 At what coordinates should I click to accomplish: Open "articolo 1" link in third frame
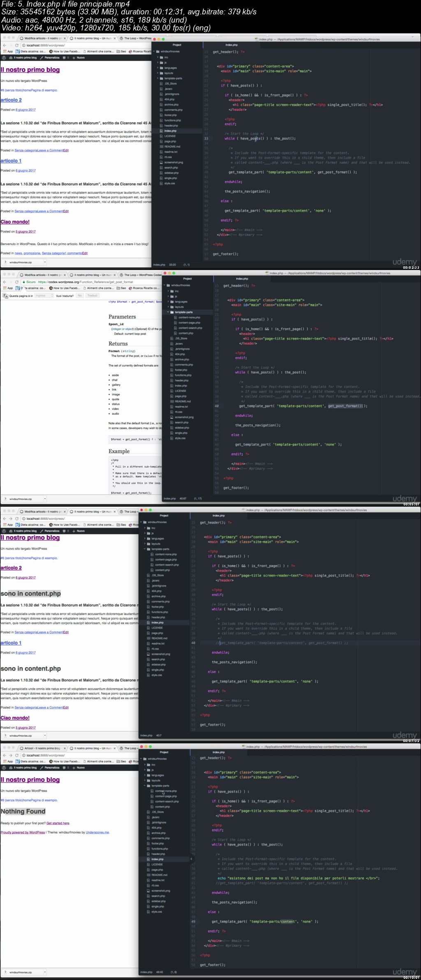(11, 643)
